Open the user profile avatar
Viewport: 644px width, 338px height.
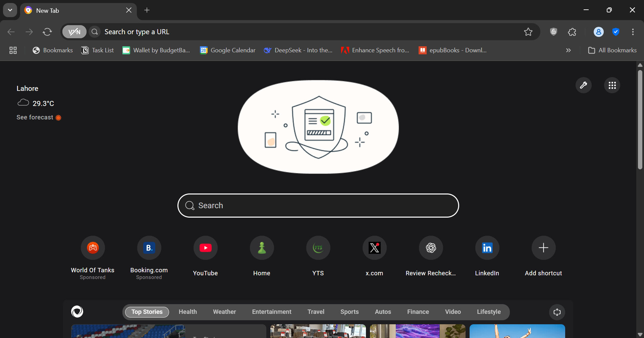pos(599,32)
